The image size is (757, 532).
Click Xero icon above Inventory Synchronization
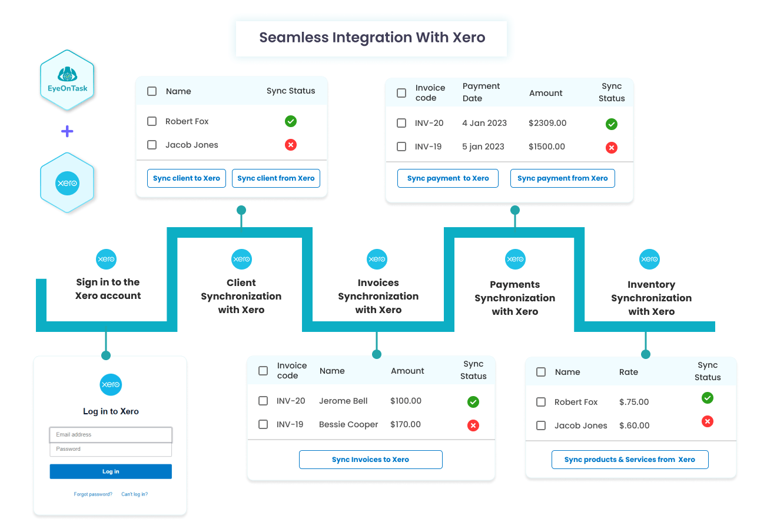click(649, 259)
